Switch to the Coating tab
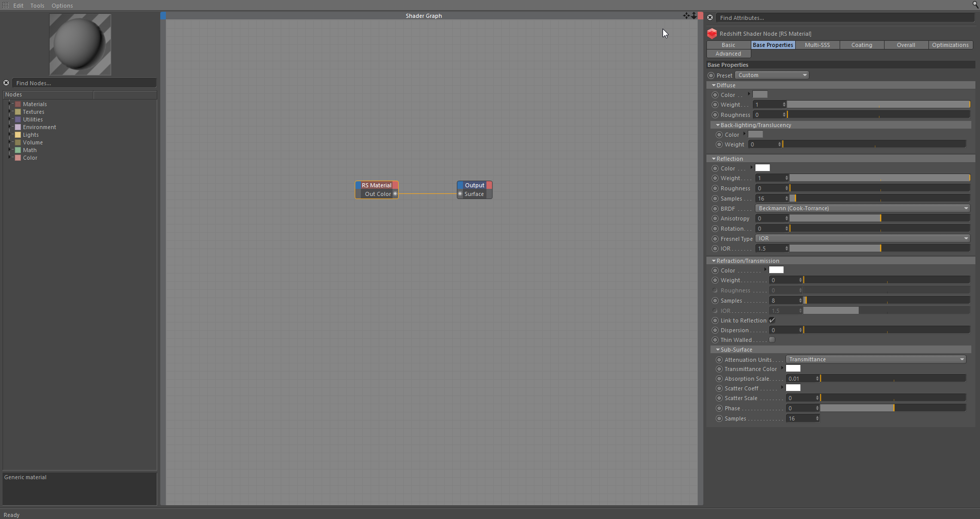The width and height of the screenshot is (980, 519). (x=862, y=45)
